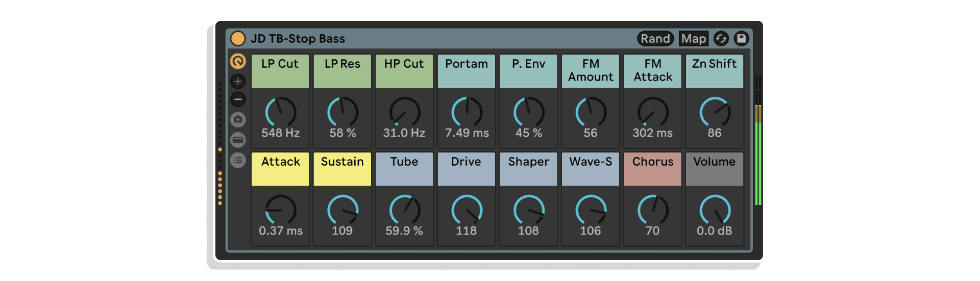980x281 pixels.
Task: Select the FM Attack label
Action: click(653, 71)
